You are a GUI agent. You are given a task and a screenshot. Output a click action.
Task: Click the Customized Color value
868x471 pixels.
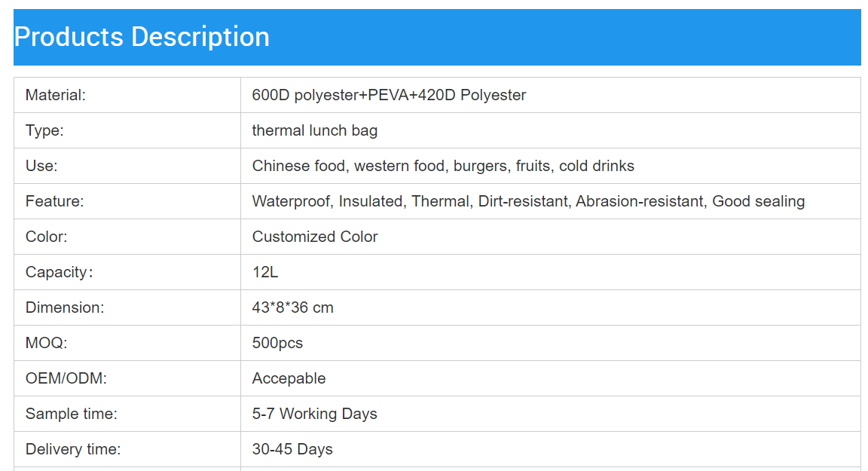315,237
